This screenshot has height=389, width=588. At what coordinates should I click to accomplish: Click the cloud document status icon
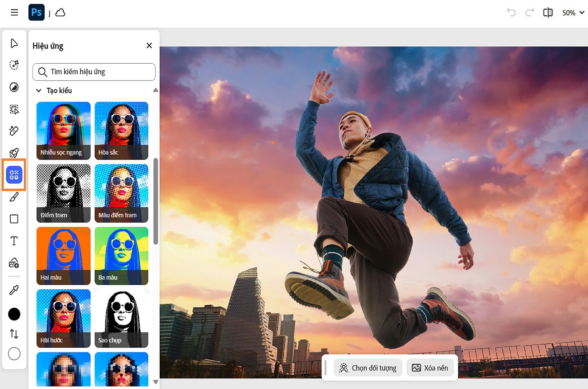click(60, 13)
